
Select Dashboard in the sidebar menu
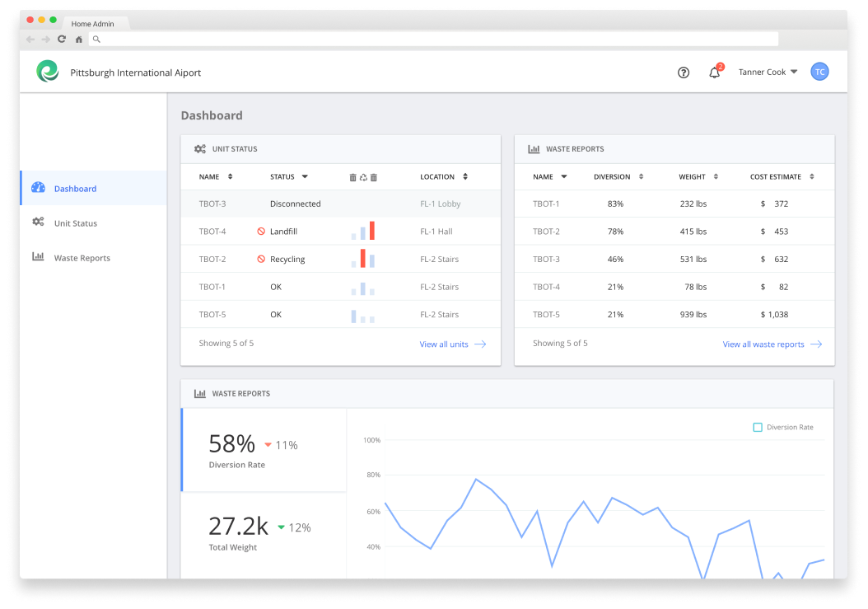94,188
